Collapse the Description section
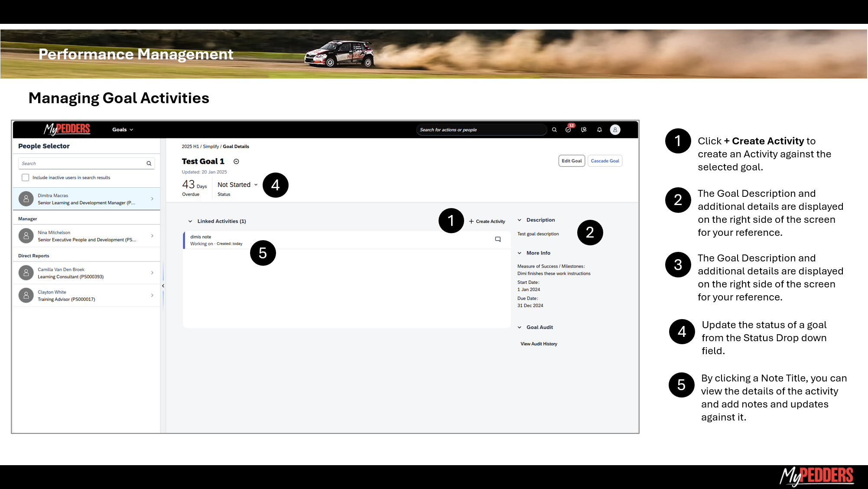 tap(520, 220)
